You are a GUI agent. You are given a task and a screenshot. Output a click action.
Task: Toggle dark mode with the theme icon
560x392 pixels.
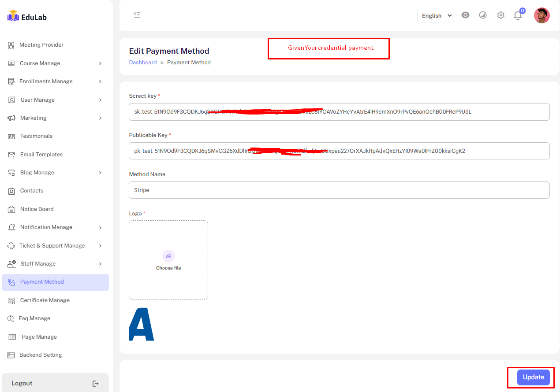(483, 15)
